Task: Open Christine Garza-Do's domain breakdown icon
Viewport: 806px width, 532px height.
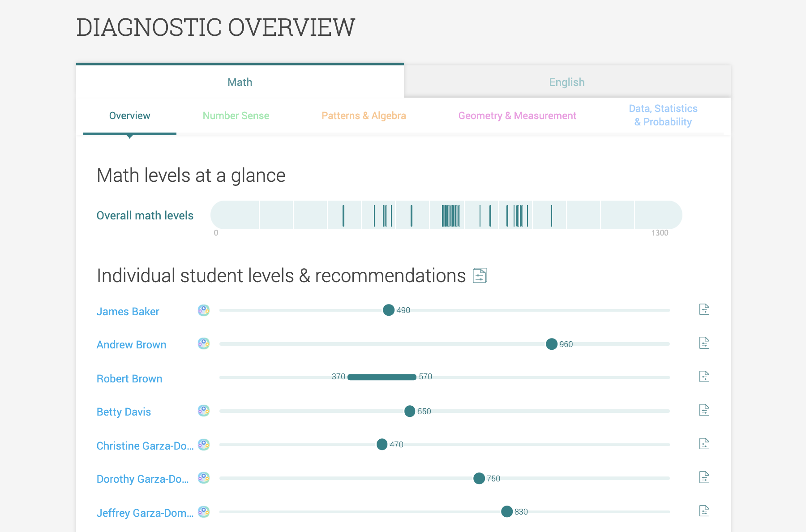Action: click(203, 444)
